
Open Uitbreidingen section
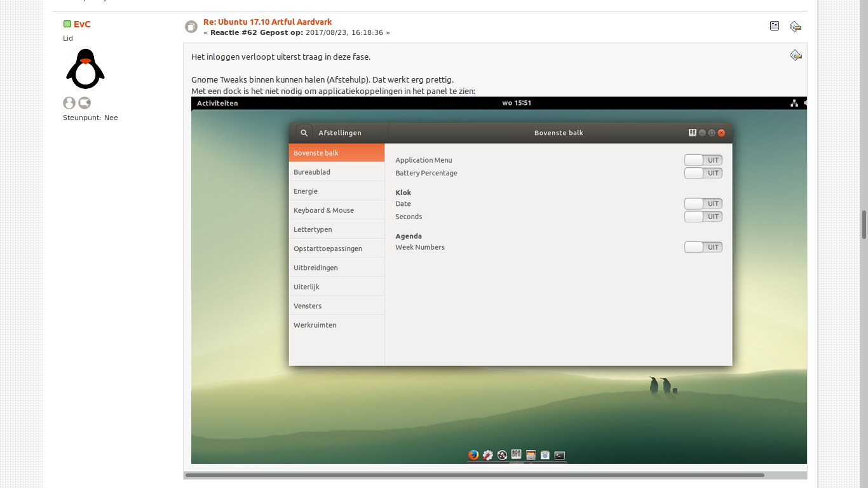(337, 267)
